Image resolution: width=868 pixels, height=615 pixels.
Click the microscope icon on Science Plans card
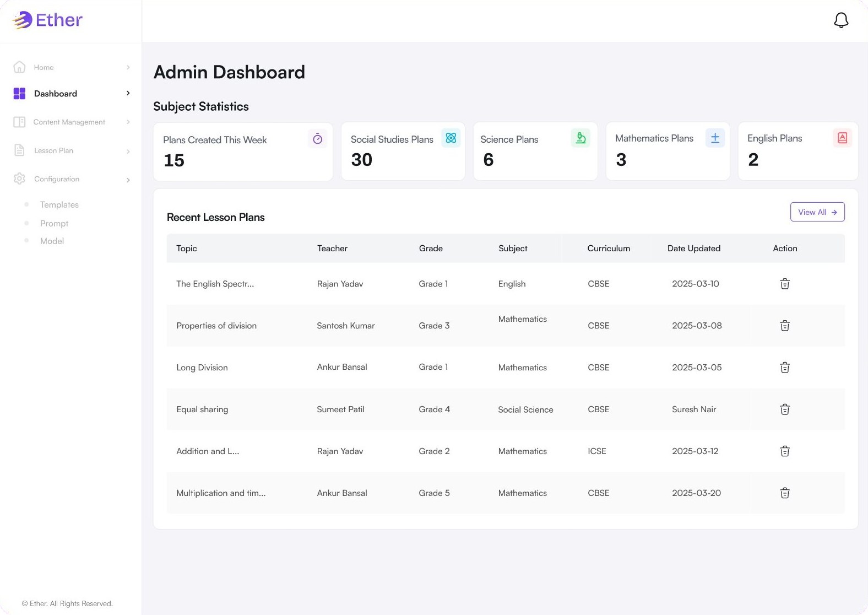pyautogui.click(x=581, y=138)
